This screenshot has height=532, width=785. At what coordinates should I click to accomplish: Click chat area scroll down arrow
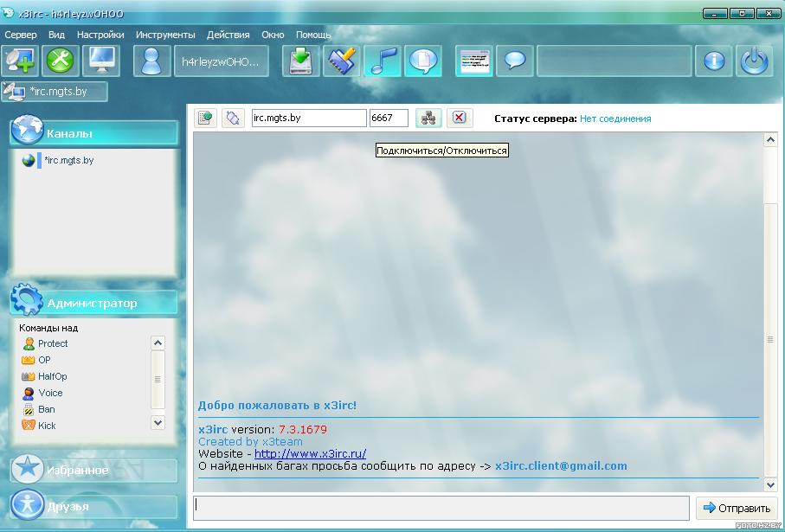point(770,484)
